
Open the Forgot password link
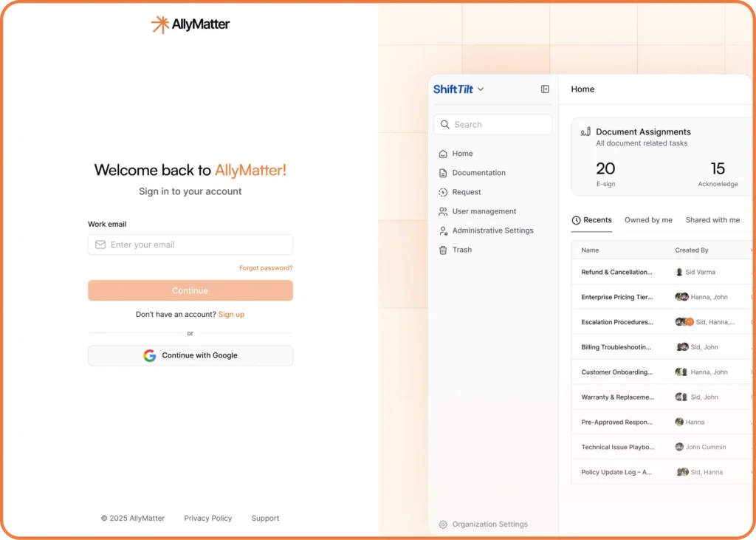tap(266, 267)
